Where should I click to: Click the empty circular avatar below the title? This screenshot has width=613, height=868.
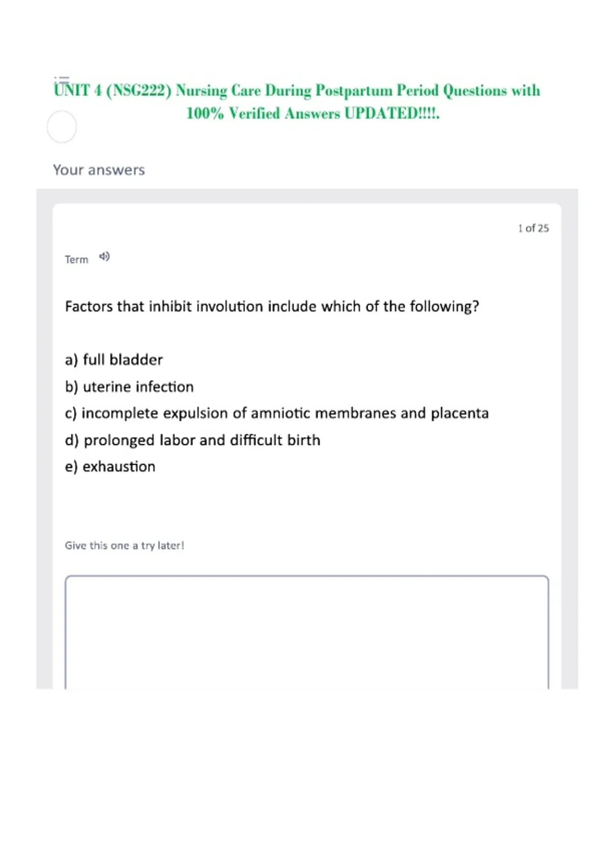tap(62, 127)
